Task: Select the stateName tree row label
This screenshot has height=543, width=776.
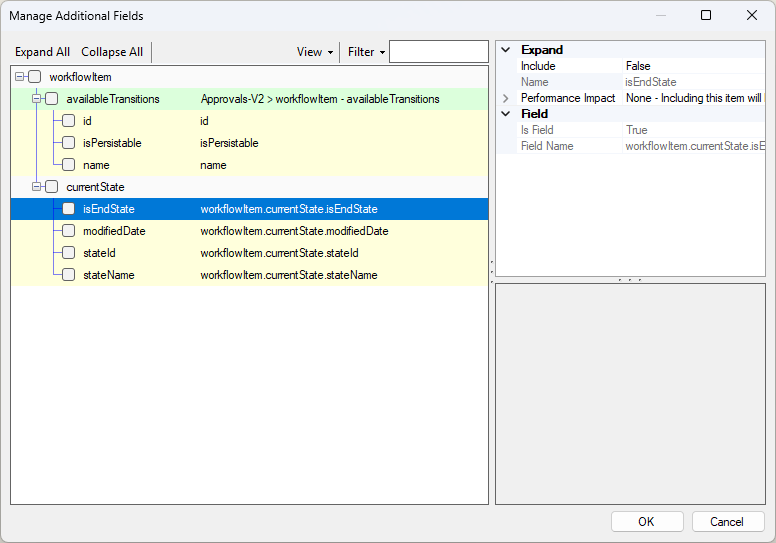Action: pos(108,275)
